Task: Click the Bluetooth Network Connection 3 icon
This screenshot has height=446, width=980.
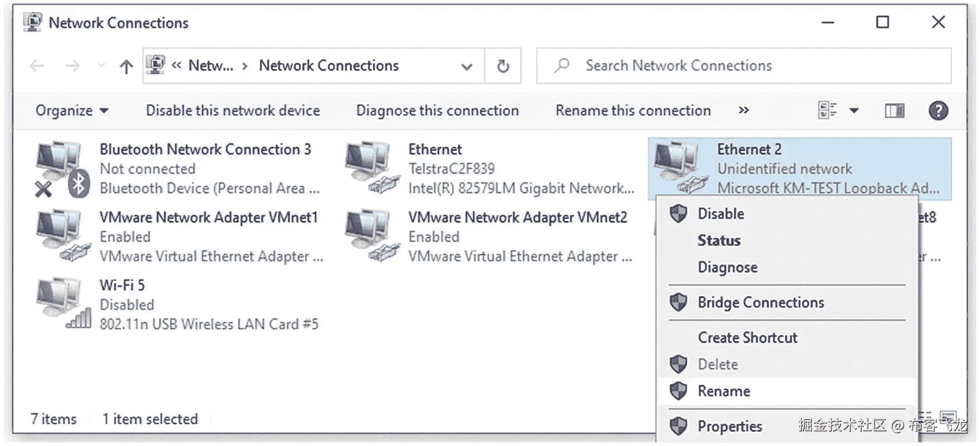Action: 61,169
